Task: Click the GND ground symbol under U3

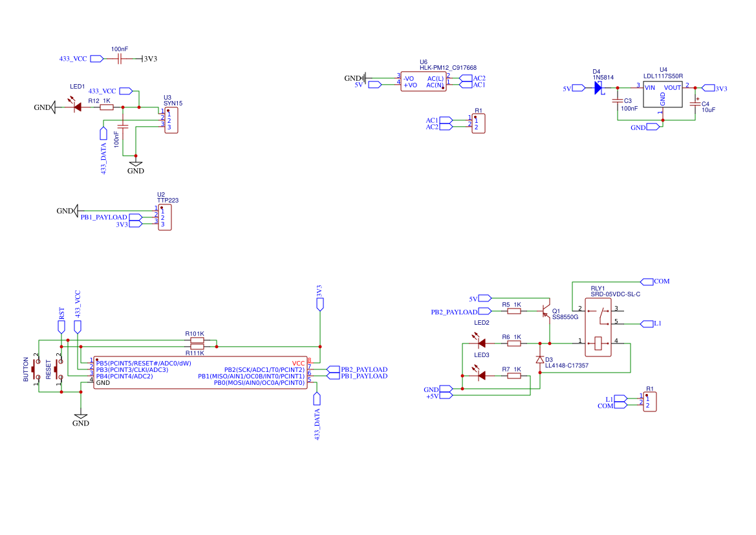Action: point(135,166)
